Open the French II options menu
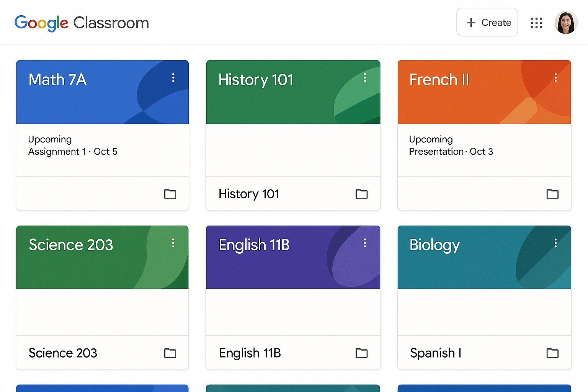Image resolution: width=588 pixels, height=392 pixels. tap(556, 78)
